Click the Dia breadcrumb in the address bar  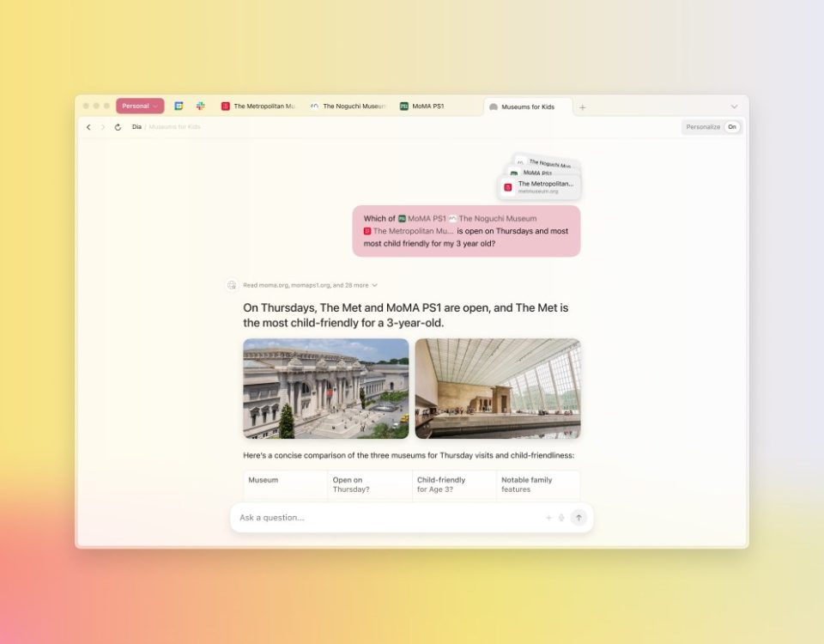136,126
